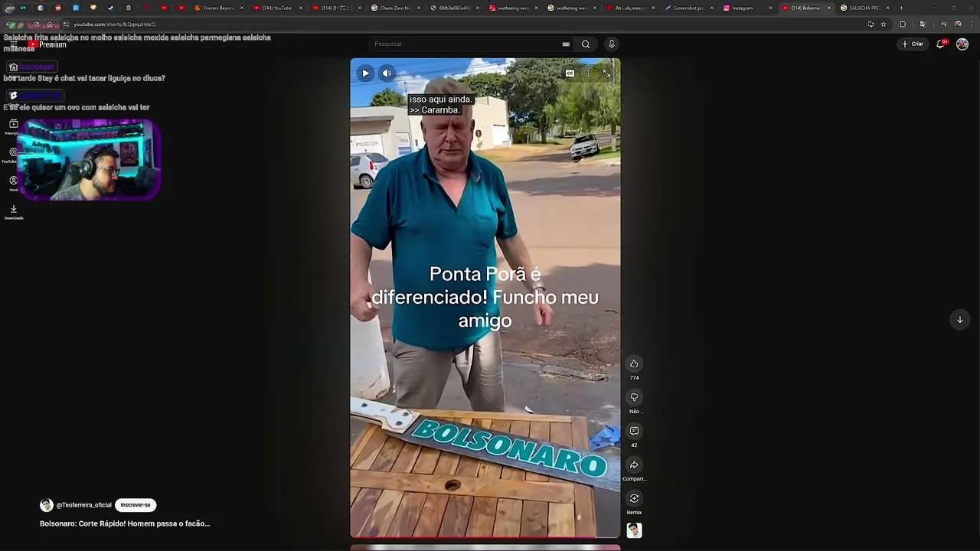Viewport: 980px width, 551px height.
Task: Open browser extensions puzzle icon
Action: click(x=903, y=24)
